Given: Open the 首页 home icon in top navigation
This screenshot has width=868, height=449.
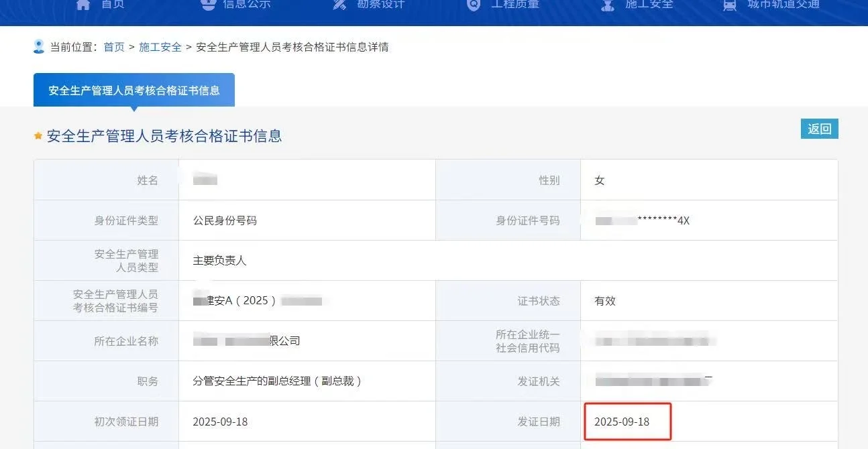Looking at the screenshot, I should pos(83,5).
